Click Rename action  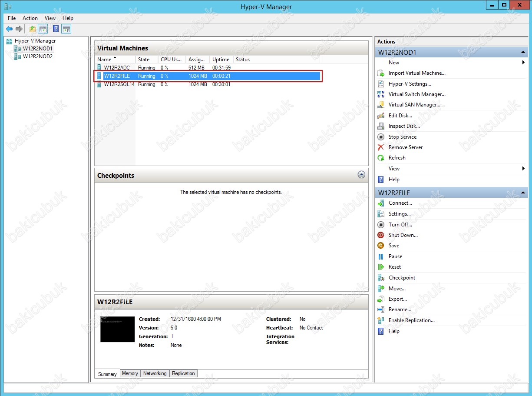400,309
